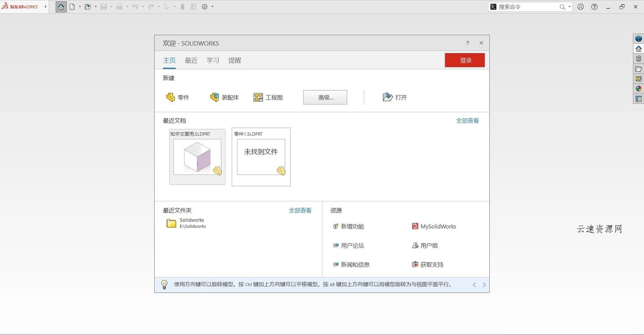Open the Custom Properties pane
644x335 pixels.
pyautogui.click(x=639, y=99)
